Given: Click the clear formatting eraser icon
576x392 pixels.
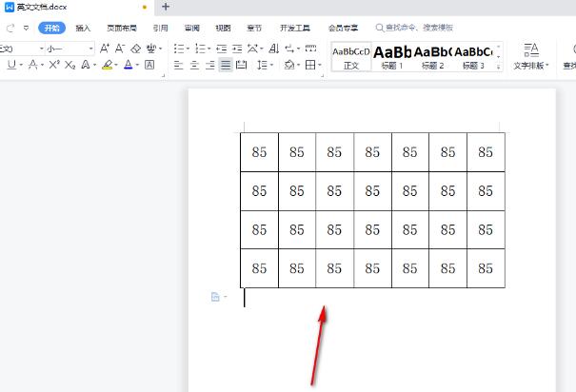Looking at the screenshot, I should click(x=136, y=49).
